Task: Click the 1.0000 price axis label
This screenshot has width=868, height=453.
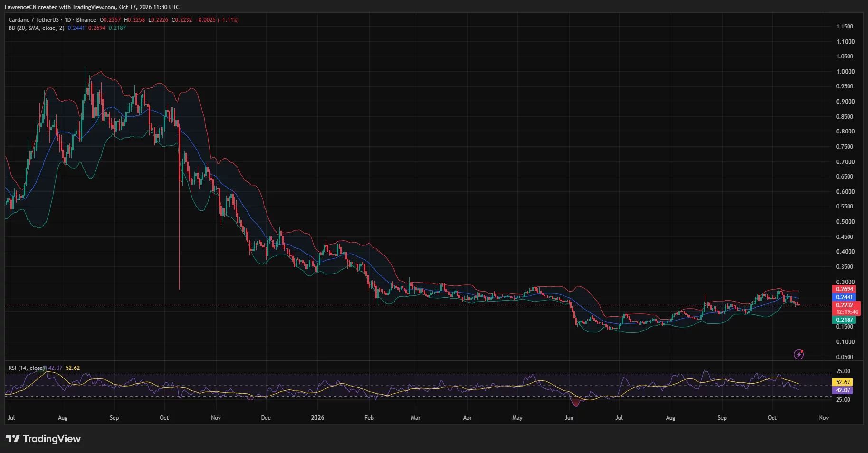Action: pyautogui.click(x=845, y=72)
